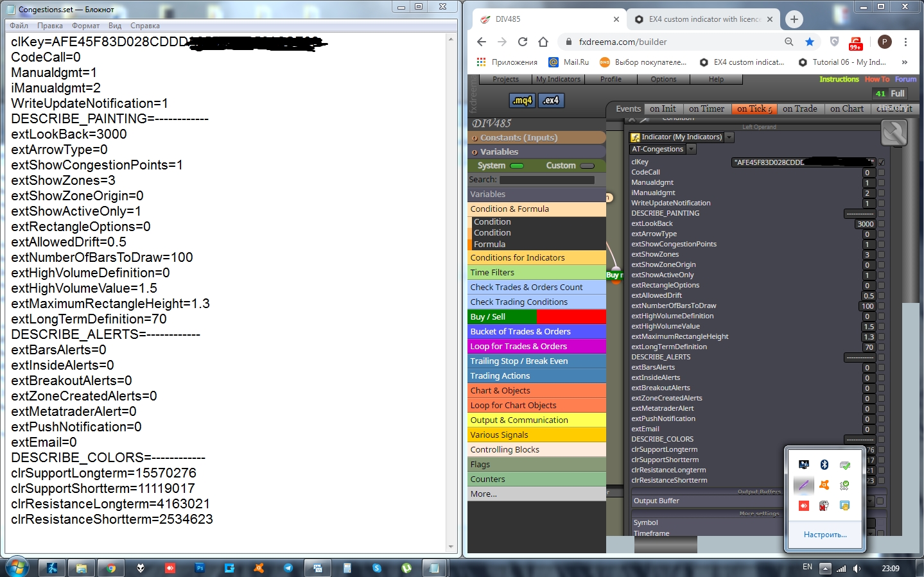Click the Full view button
924x577 pixels.
click(x=897, y=93)
